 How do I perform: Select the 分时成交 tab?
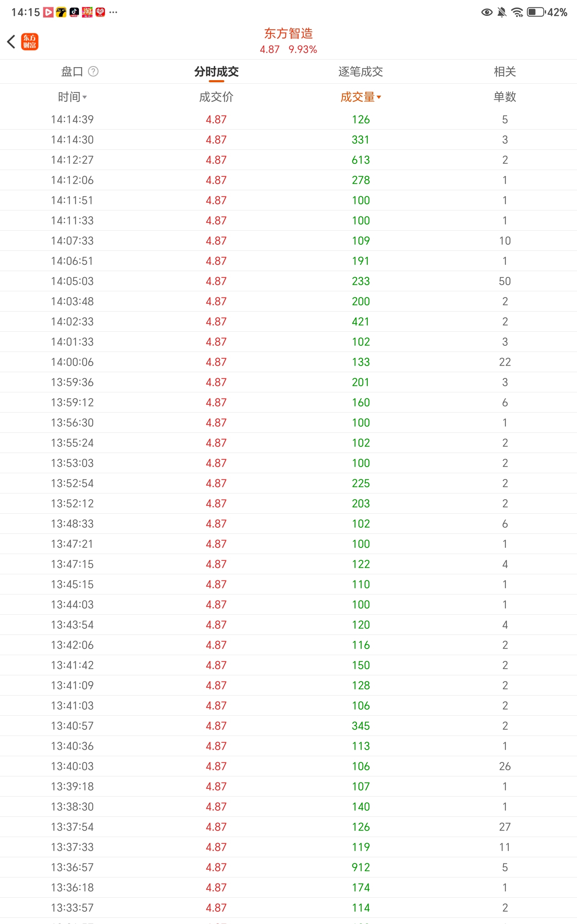[x=216, y=71]
